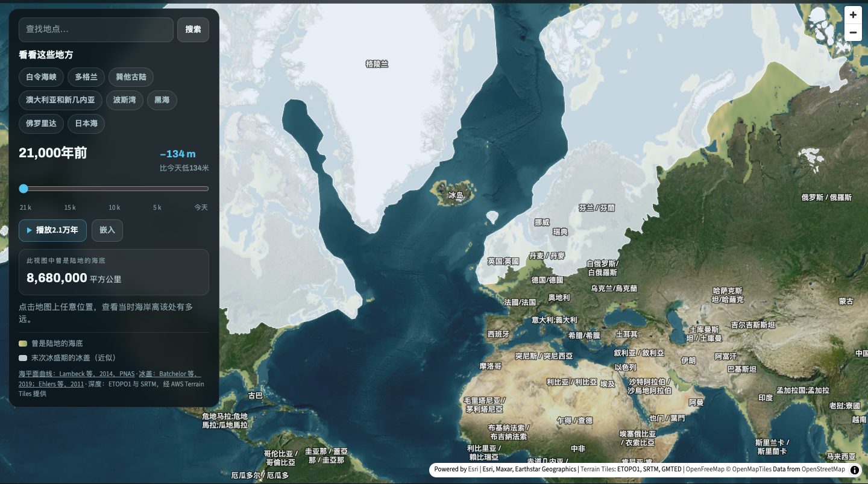868x484 pixels.
Task: Set timeline to the 5 k mark
Action: tap(157, 207)
